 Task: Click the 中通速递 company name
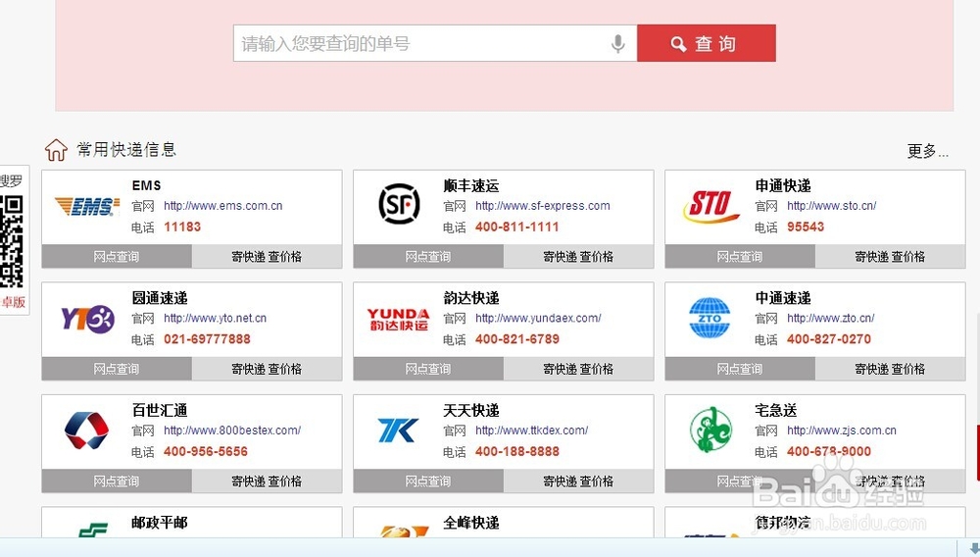point(783,298)
